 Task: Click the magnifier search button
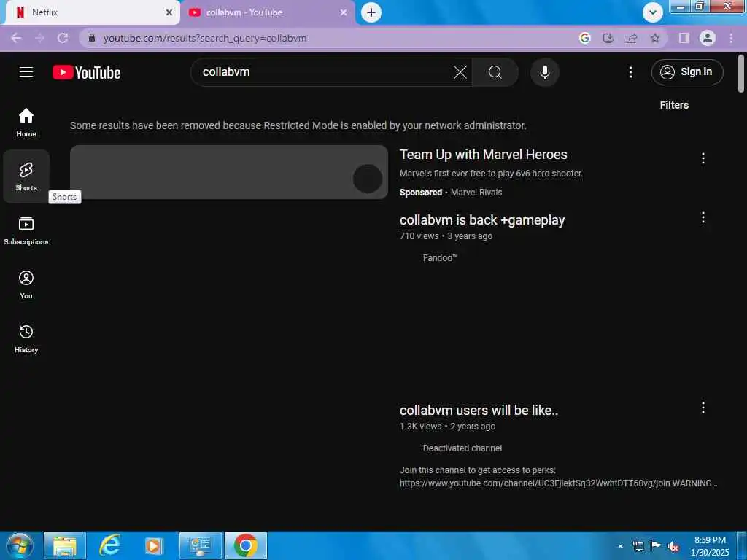(x=495, y=72)
